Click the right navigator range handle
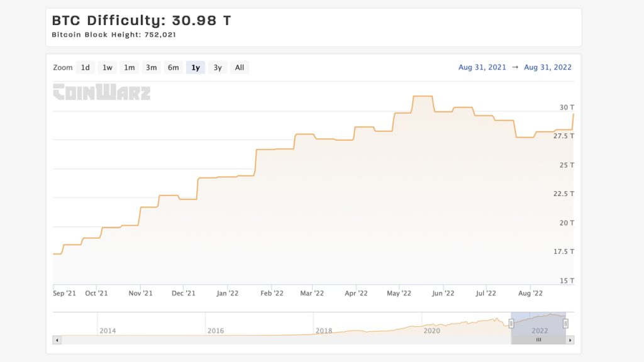 point(564,322)
